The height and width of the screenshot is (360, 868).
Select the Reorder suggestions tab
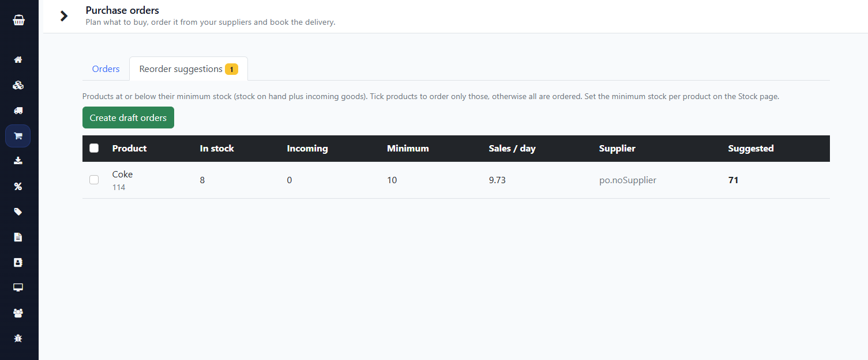click(189, 69)
